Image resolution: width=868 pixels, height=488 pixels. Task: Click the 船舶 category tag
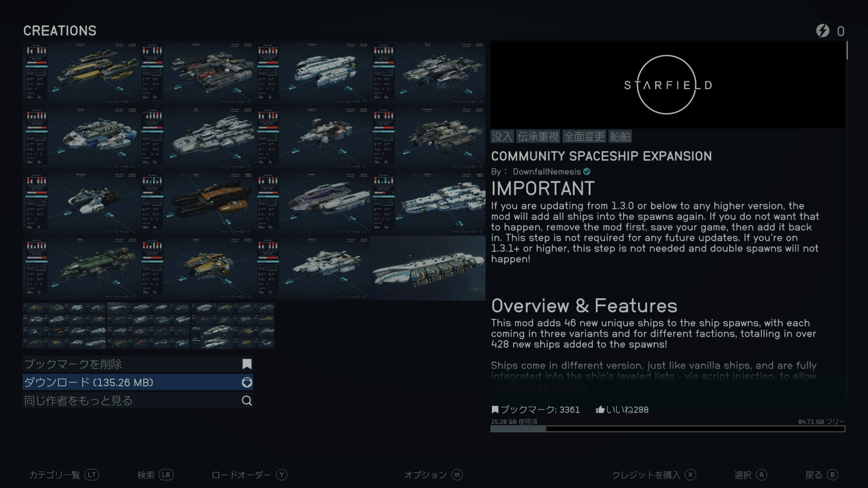pos(620,136)
